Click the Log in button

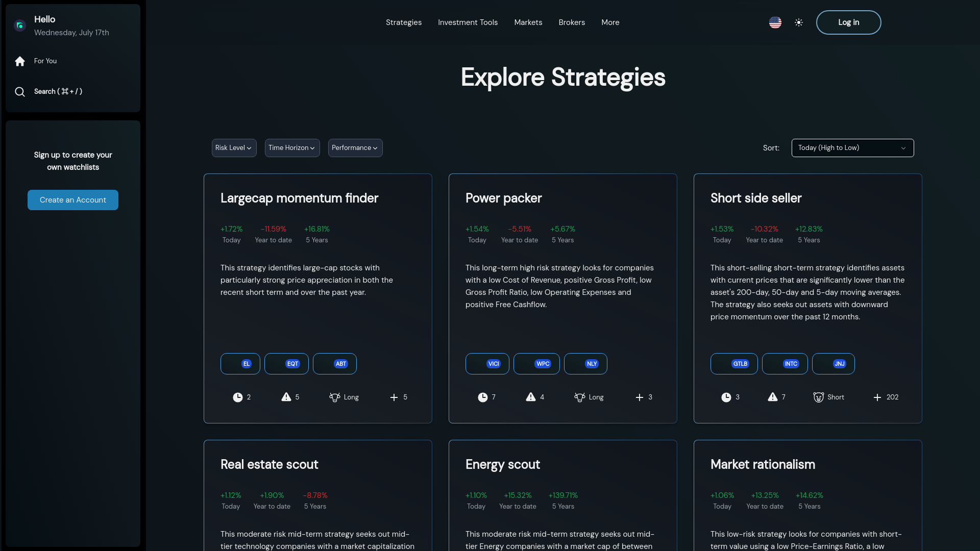tap(848, 22)
